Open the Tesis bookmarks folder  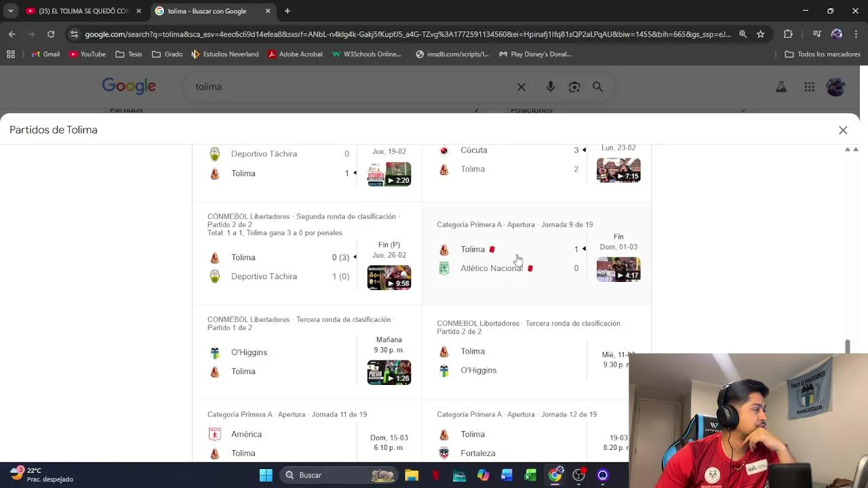point(129,54)
